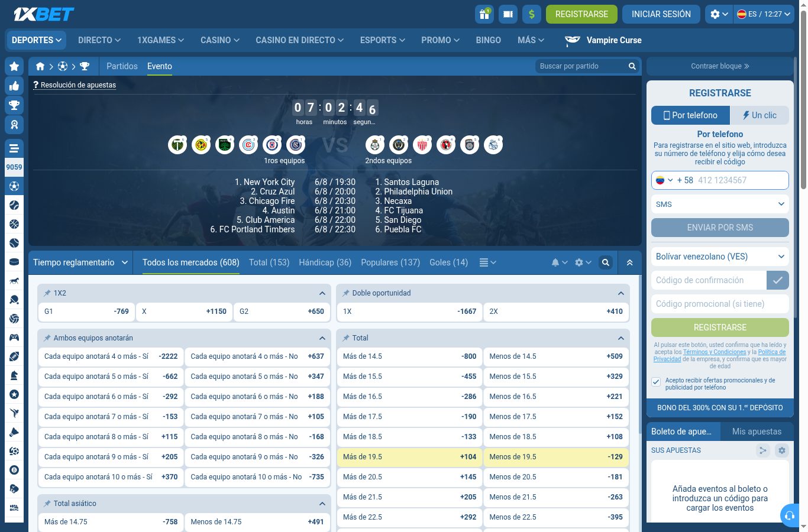Screen dimensions: 808x532
Task: Open the ES language and time selector
Action: (x=764, y=14)
